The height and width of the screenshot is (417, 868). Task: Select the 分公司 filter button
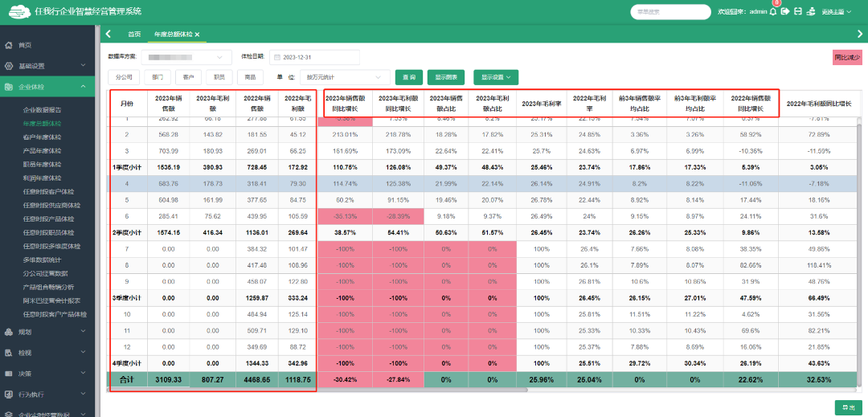pos(124,77)
